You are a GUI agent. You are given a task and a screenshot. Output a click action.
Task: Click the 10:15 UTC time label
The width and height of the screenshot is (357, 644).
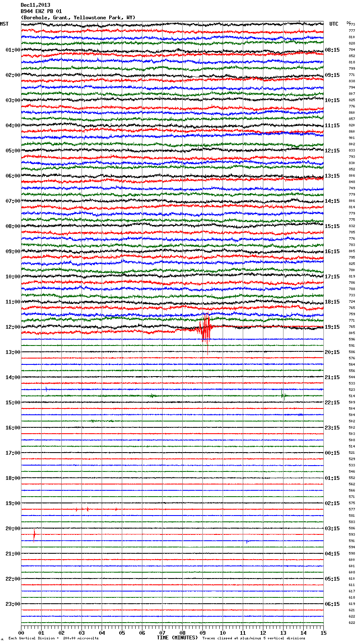(332, 100)
